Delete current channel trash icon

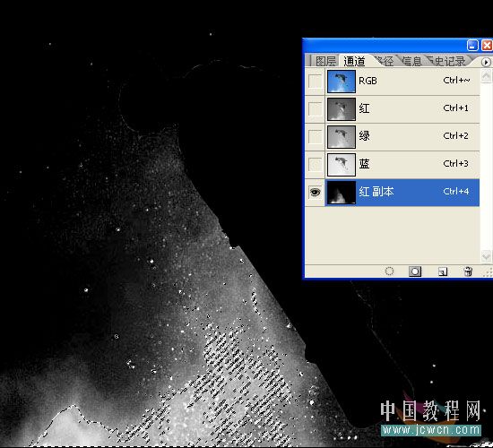468,271
